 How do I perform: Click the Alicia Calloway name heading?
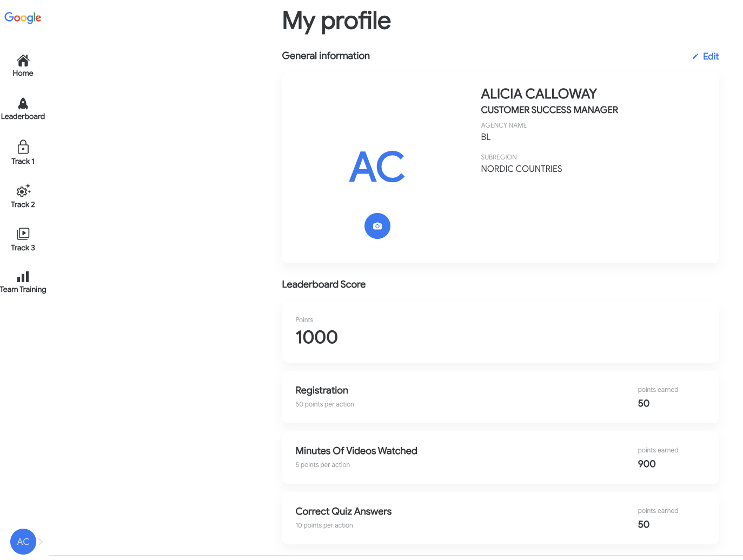pos(539,94)
